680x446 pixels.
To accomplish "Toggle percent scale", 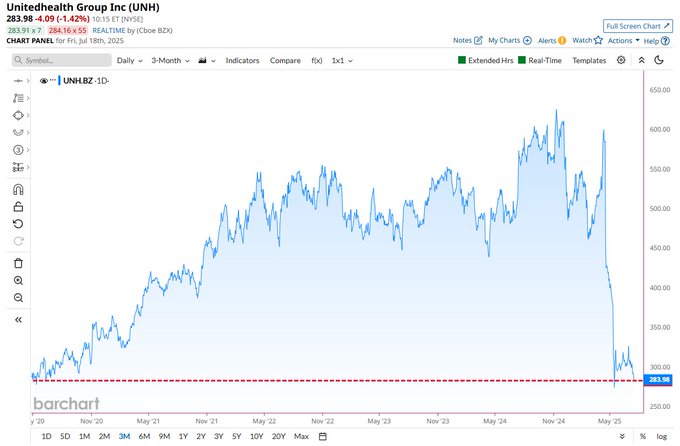I will [x=643, y=436].
